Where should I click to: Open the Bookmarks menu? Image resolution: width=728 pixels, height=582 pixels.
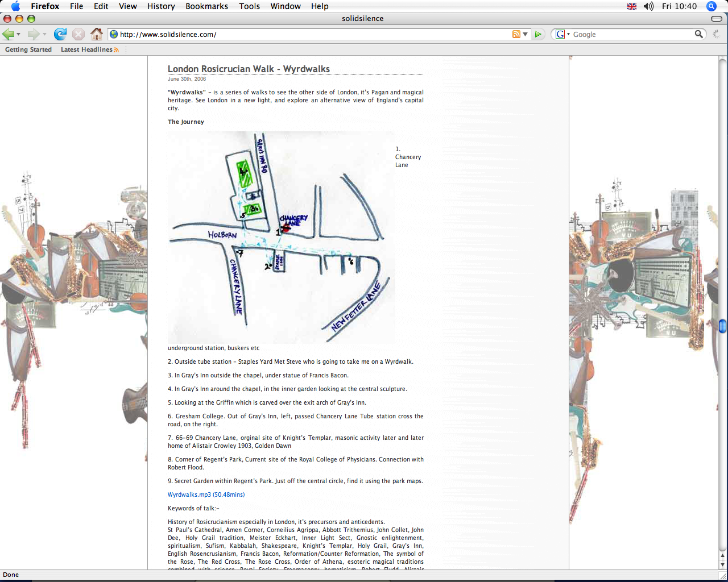point(206,6)
